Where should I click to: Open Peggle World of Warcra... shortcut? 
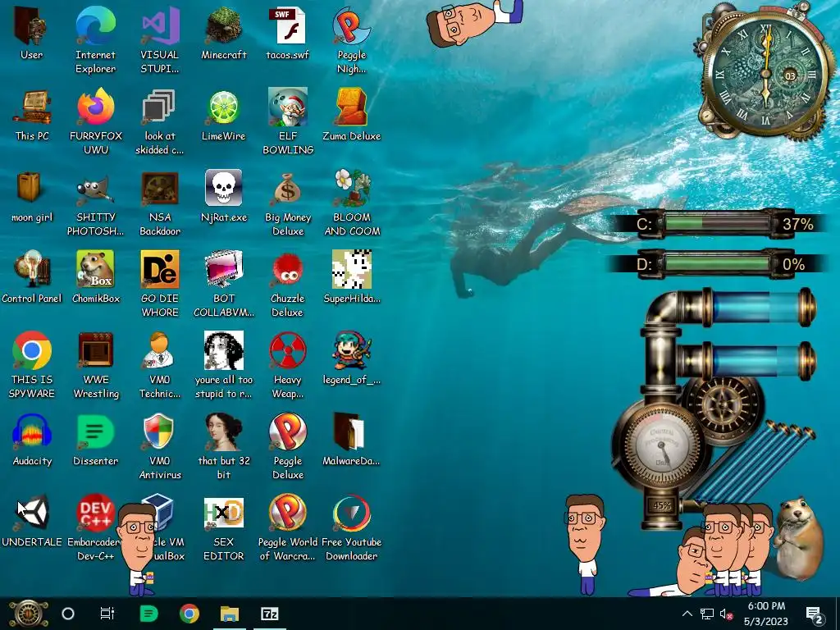[287, 529]
